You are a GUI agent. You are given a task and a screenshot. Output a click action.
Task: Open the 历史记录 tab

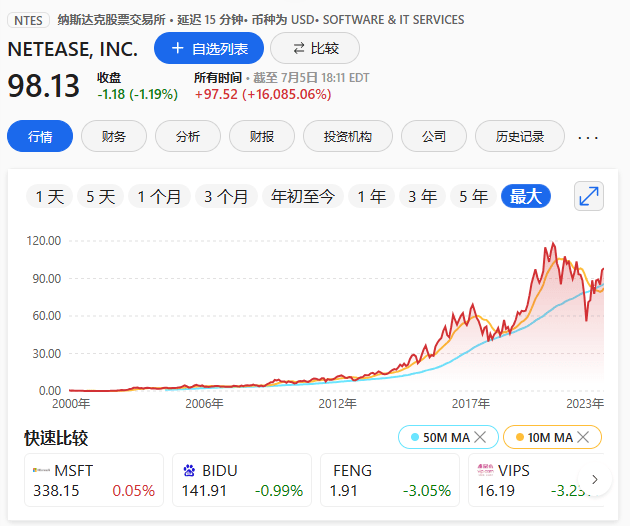(x=518, y=136)
